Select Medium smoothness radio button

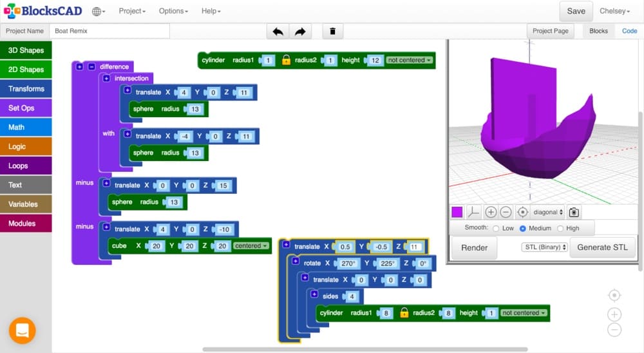click(x=522, y=229)
